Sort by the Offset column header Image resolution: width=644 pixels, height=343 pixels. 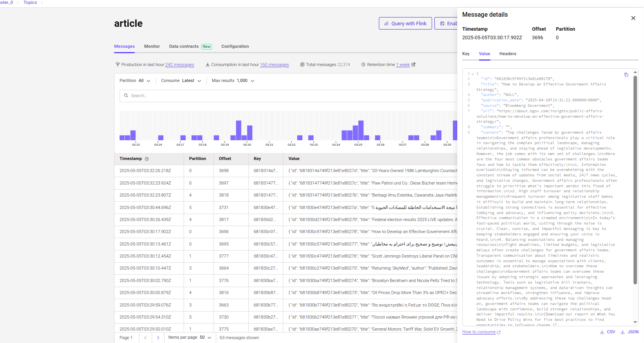(225, 159)
